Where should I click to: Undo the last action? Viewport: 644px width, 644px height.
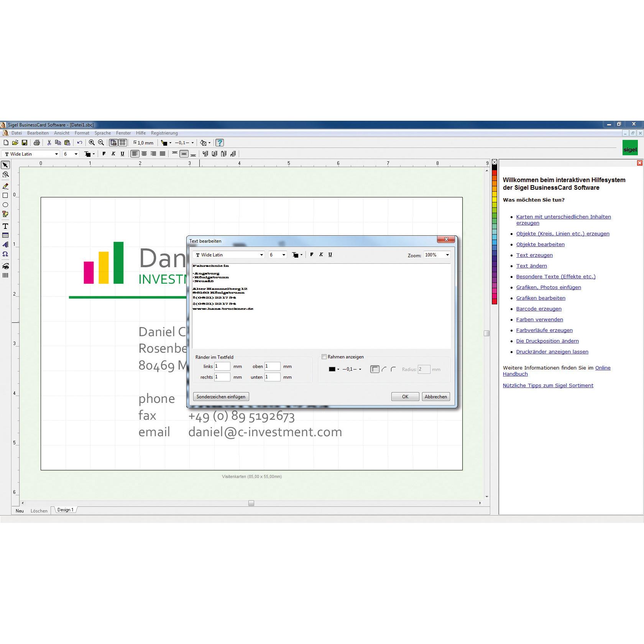pos(79,143)
